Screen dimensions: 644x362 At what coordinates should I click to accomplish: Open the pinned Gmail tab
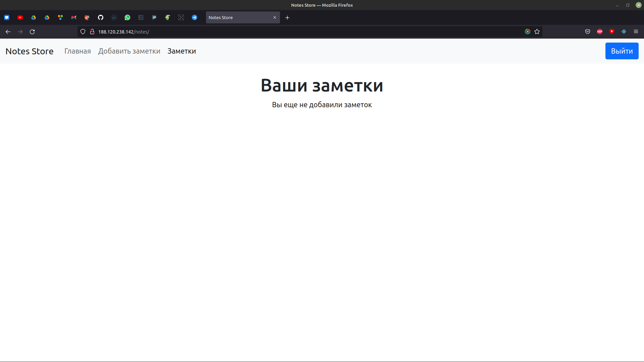[74, 17]
